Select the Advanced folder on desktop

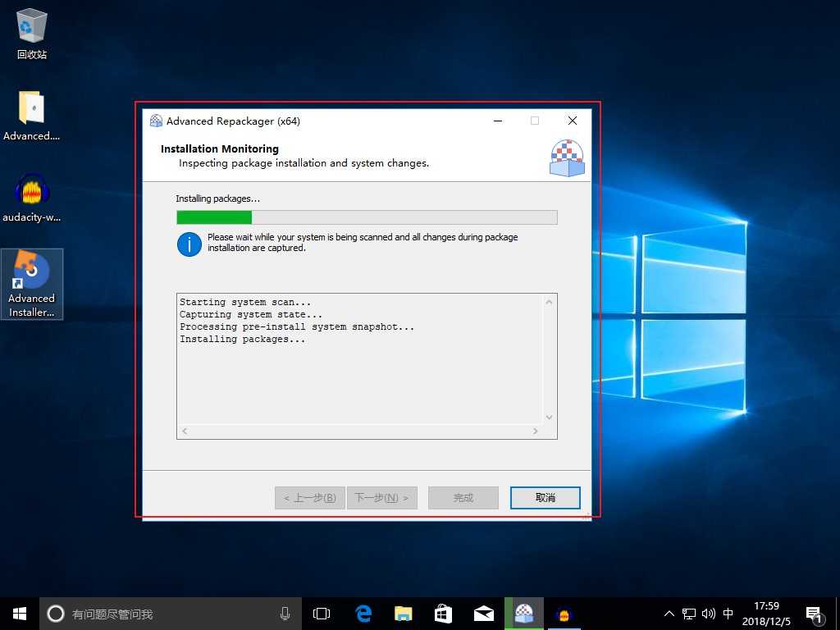[x=32, y=116]
